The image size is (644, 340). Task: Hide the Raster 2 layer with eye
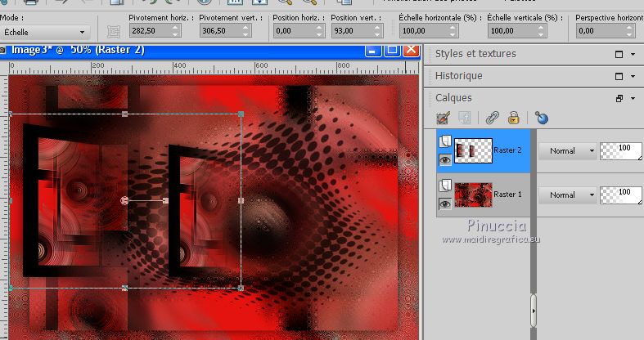coord(445,159)
